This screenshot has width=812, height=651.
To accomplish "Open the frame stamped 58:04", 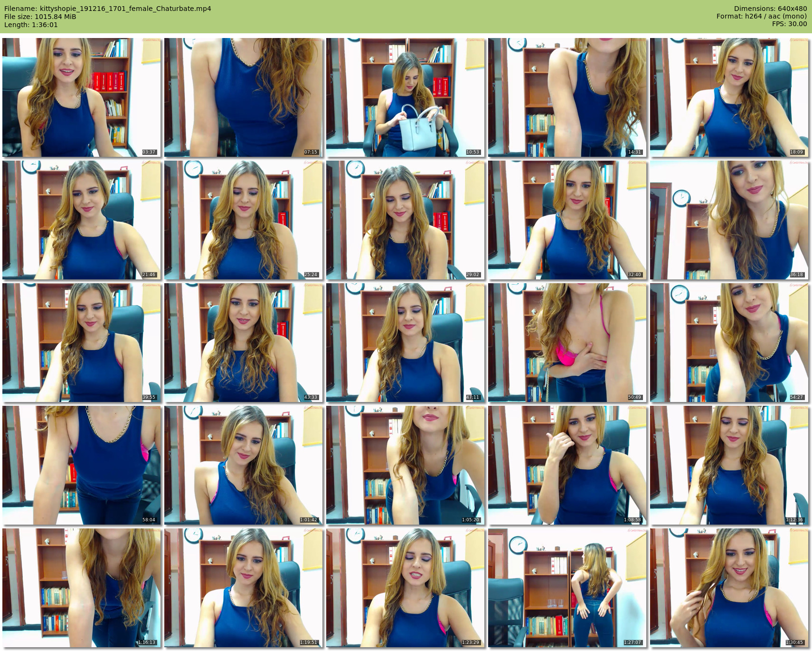I will 81,465.
